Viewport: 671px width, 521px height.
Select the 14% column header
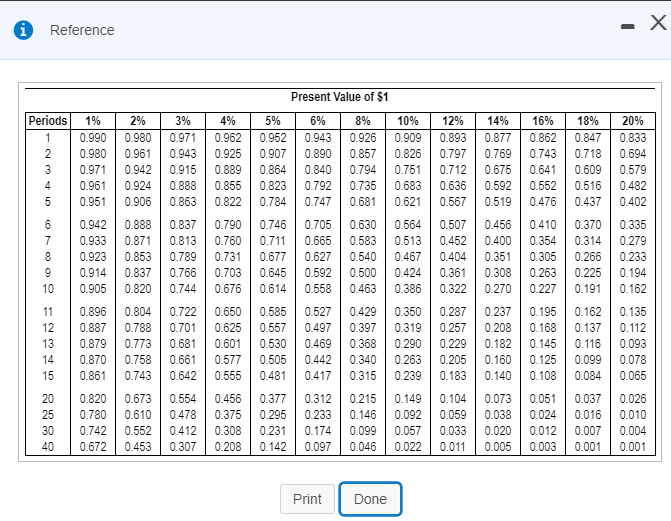498,121
